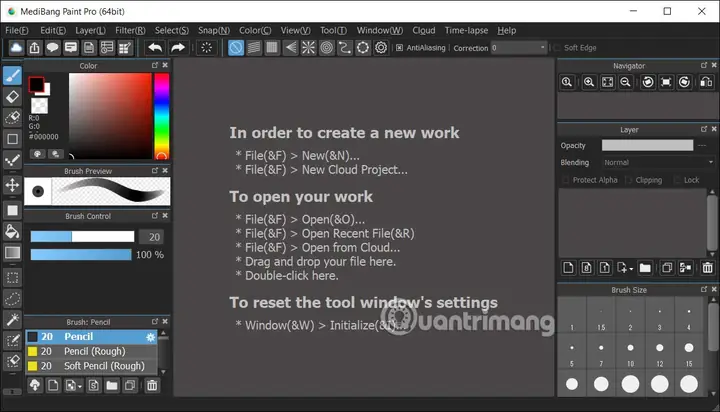Screen dimensions: 720x412
Task: Click the export share icon in toolbar
Action: 34,48
